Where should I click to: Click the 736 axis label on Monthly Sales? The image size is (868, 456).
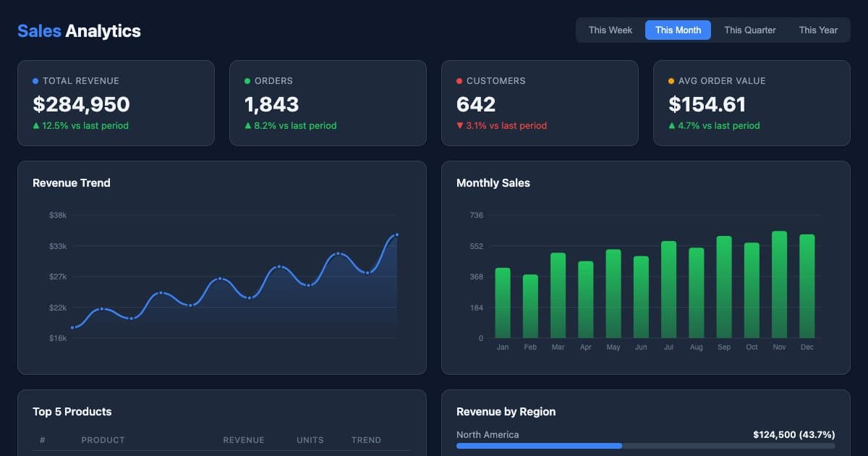point(476,215)
